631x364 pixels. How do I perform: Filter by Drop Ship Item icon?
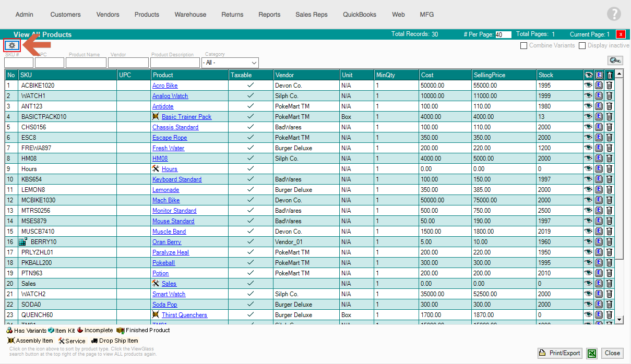point(94,341)
